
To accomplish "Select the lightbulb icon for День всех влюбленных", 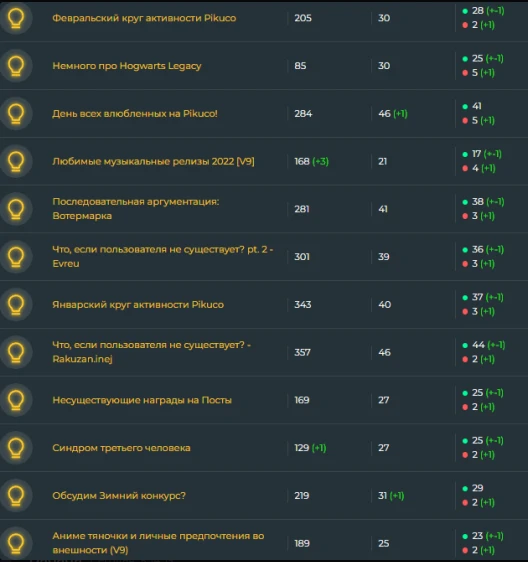I will [x=16, y=113].
